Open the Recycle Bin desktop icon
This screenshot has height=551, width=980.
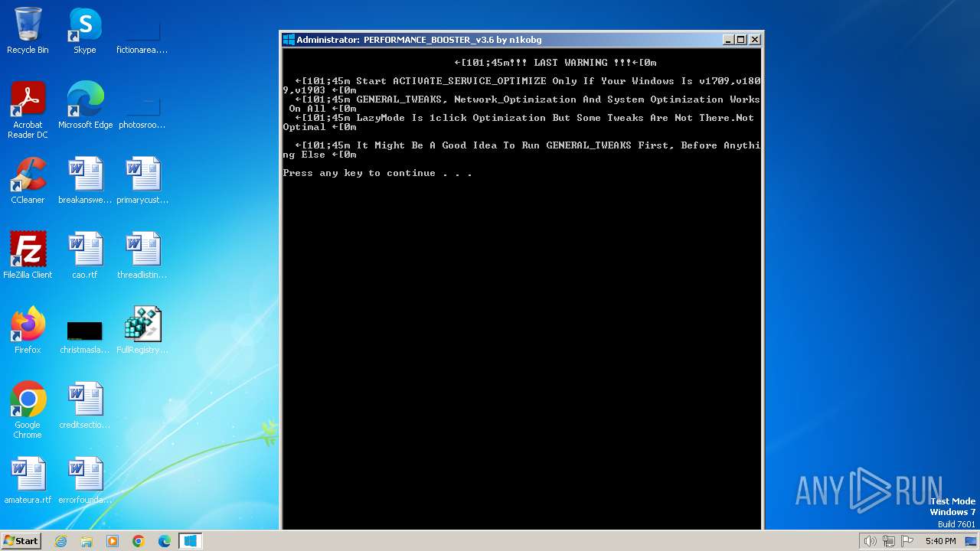[x=28, y=32]
